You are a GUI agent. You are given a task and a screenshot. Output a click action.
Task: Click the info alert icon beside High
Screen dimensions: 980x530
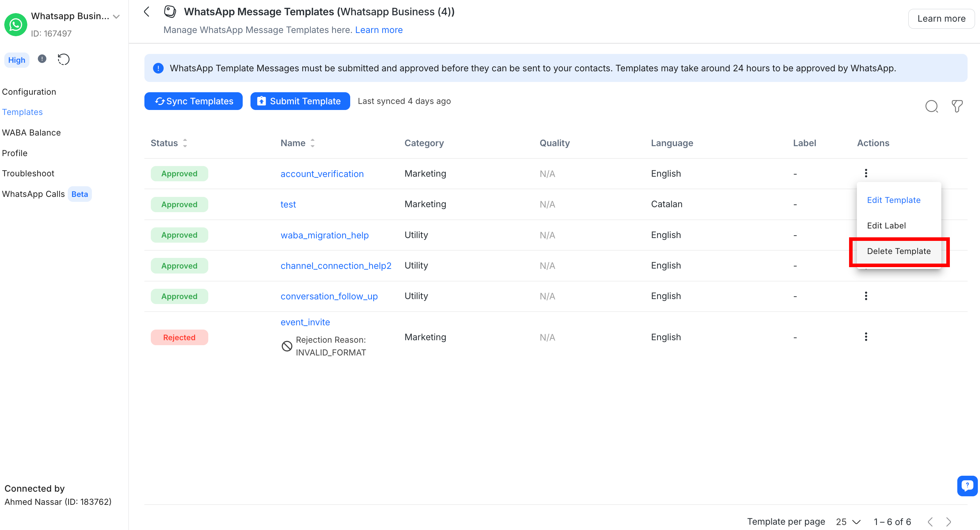tap(42, 59)
